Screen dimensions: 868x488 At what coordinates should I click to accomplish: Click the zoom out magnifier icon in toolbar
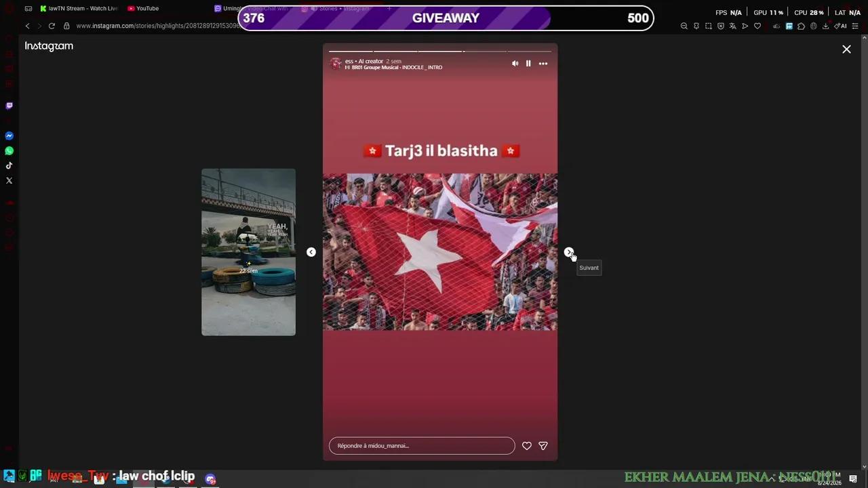click(x=684, y=26)
